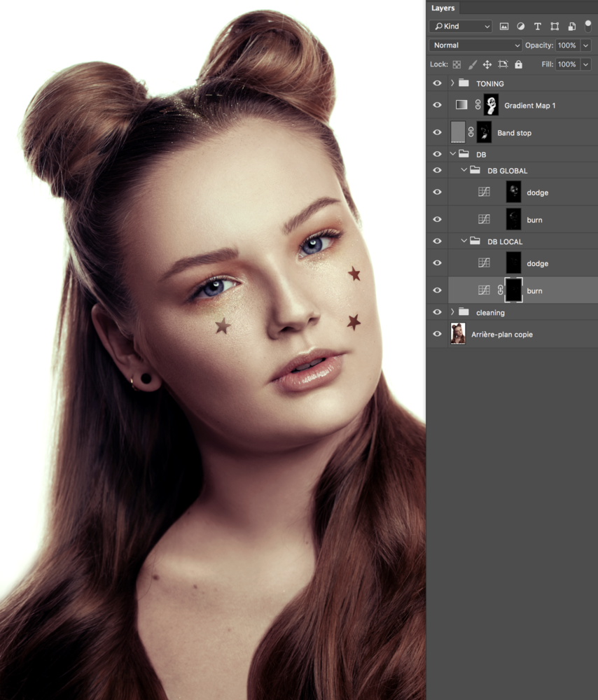Hide selected burn layer in DB LOCAL

point(437,290)
